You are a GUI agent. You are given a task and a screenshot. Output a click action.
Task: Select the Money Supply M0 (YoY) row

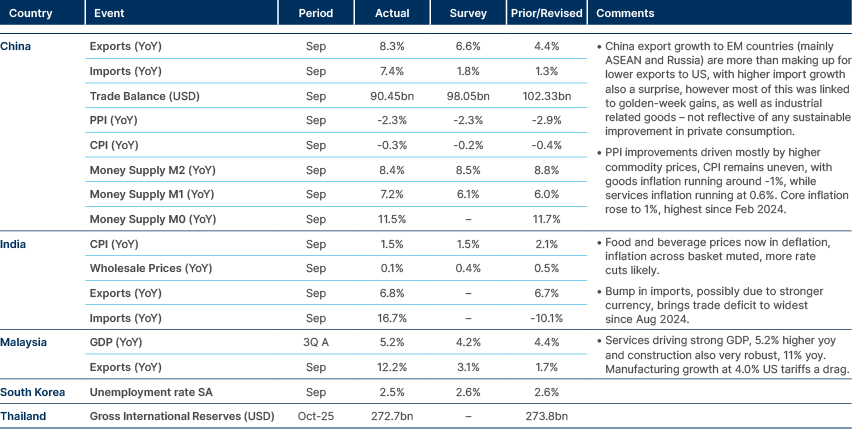point(152,218)
